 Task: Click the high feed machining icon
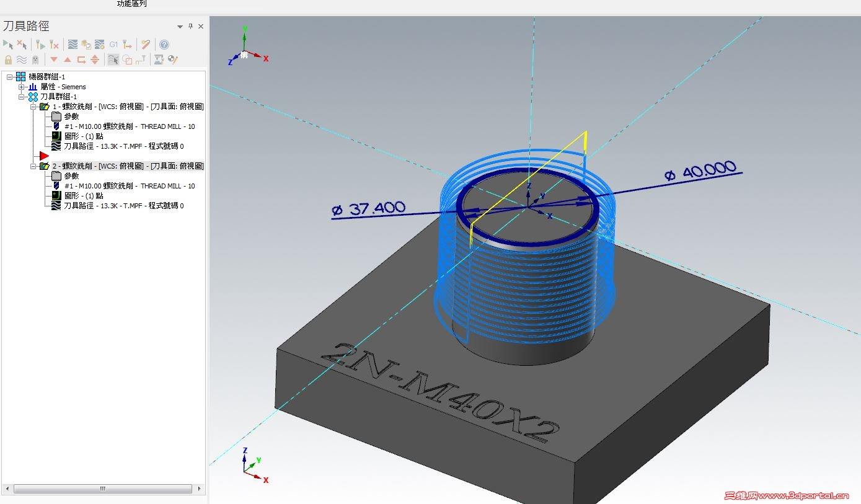pyautogui.click(x=127, y=45)
